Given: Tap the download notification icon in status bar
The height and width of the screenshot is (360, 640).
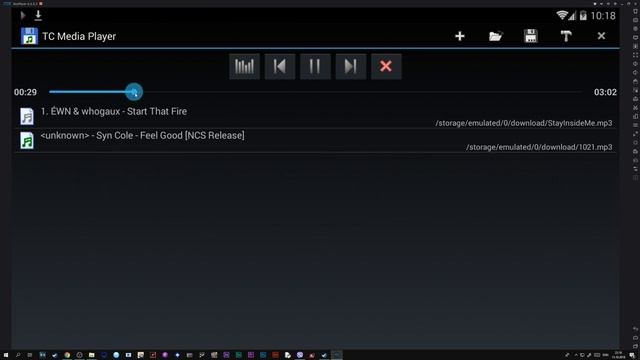Looking at the screenshot, I should click(x=38, y=16).
